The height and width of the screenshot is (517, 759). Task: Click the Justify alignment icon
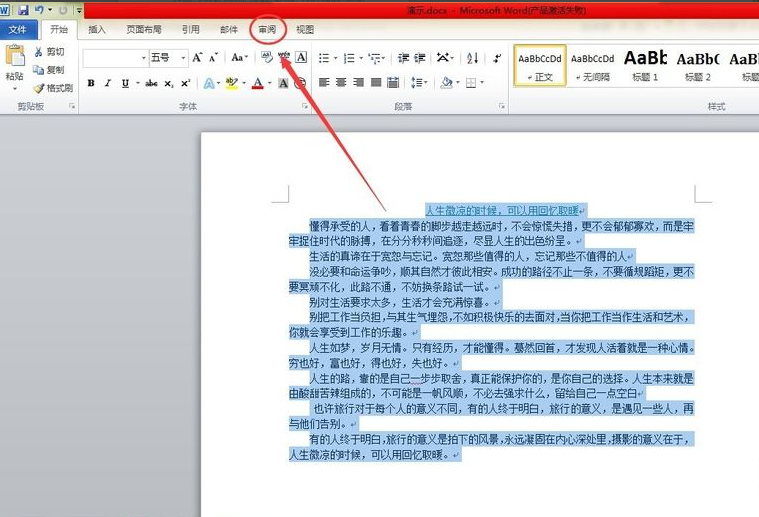[376, 83]
